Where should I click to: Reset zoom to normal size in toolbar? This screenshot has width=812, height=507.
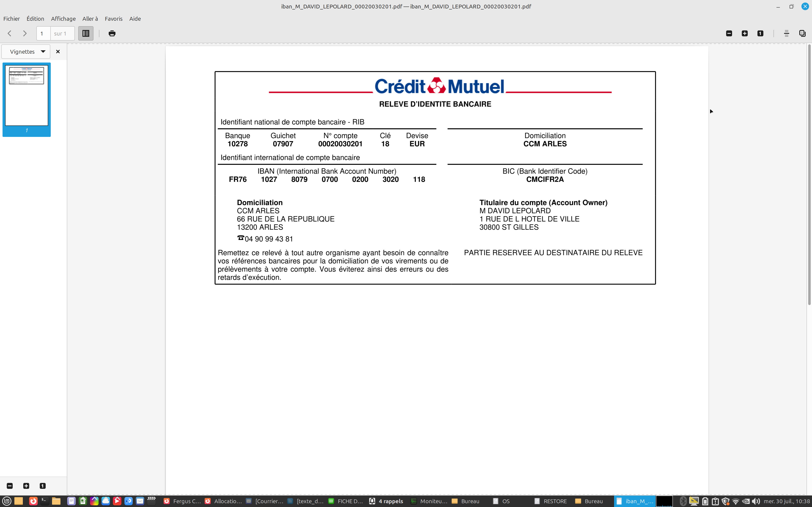[760, 33]
